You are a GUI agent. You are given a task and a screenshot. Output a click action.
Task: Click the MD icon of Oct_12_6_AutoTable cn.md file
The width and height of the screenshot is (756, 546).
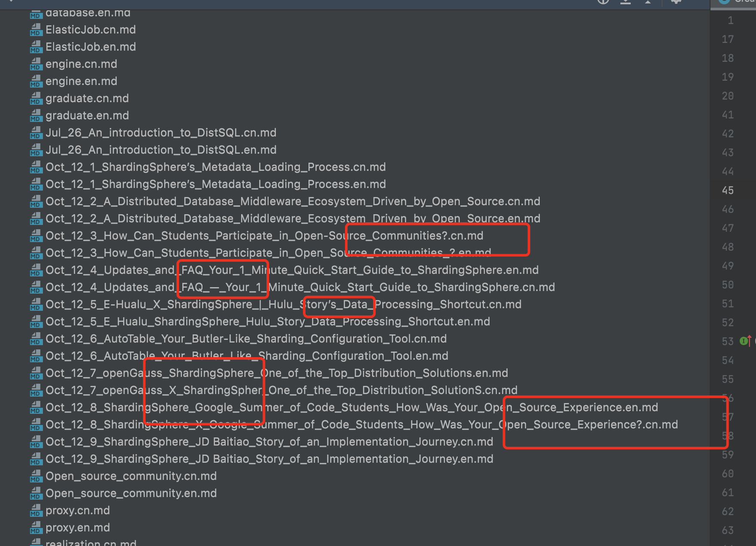(x=36, y=339)
